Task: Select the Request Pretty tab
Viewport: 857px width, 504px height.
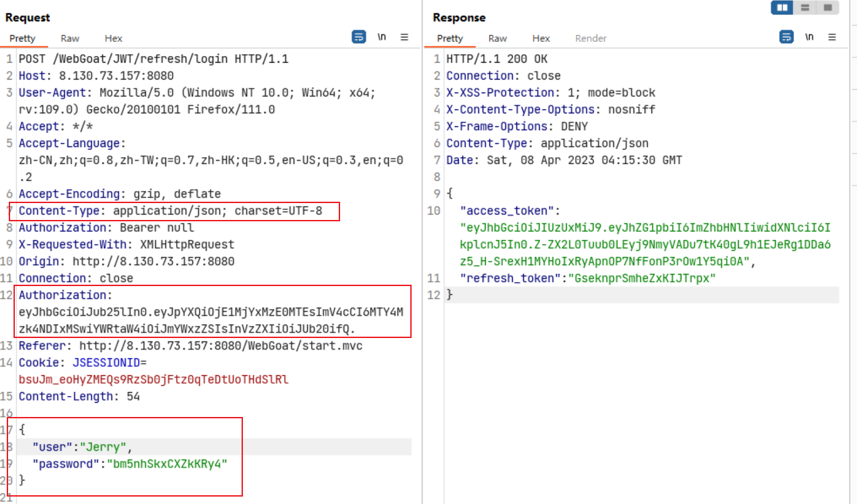Action: tap(22, 38)
